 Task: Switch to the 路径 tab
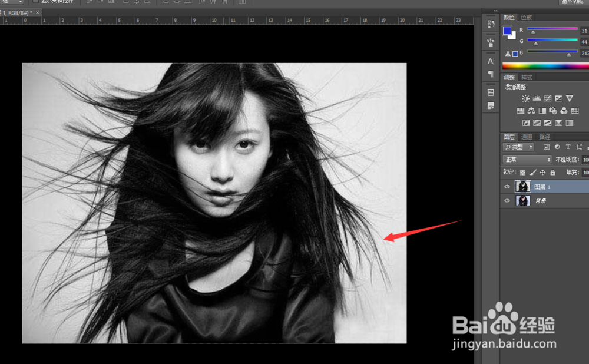(545, 137)
